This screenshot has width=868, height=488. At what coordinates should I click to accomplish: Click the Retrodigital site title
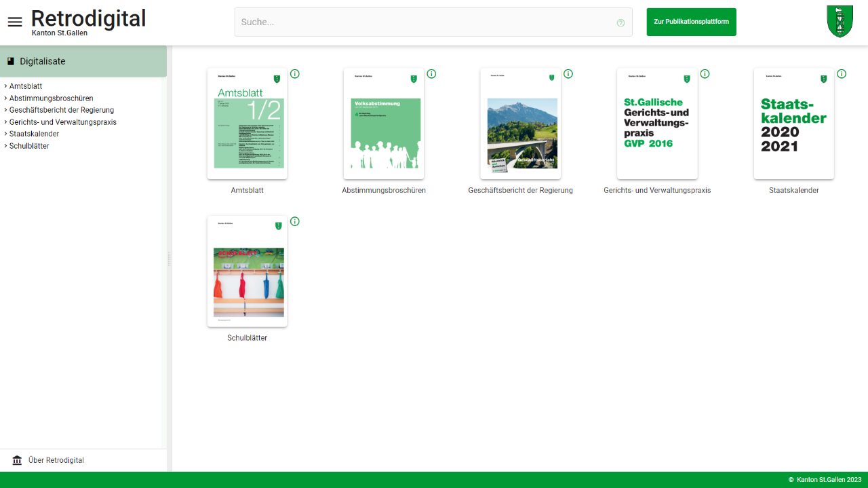point(88,18)
